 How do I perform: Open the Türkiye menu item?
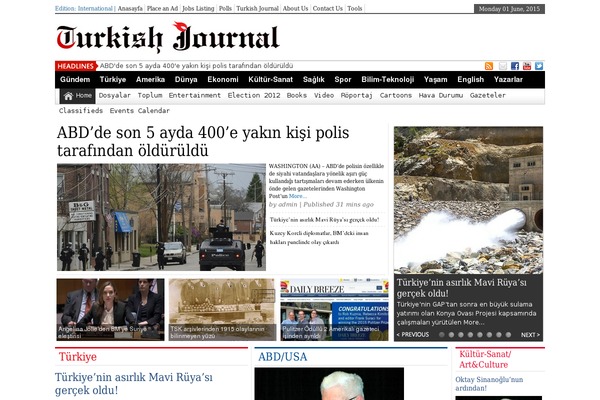[113, 80]
